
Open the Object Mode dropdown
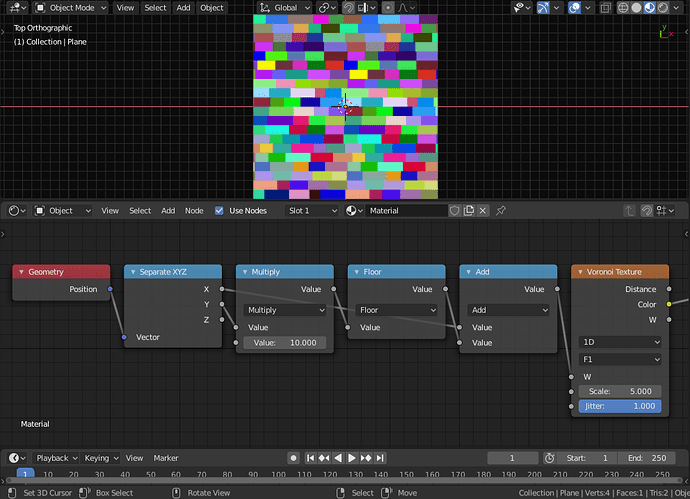[71, 7]
